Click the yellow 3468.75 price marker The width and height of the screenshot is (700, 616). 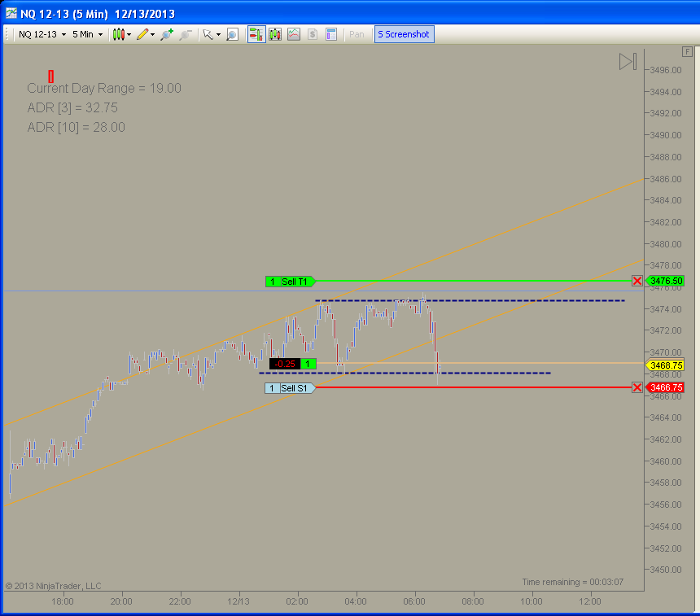tap(665, 365)
